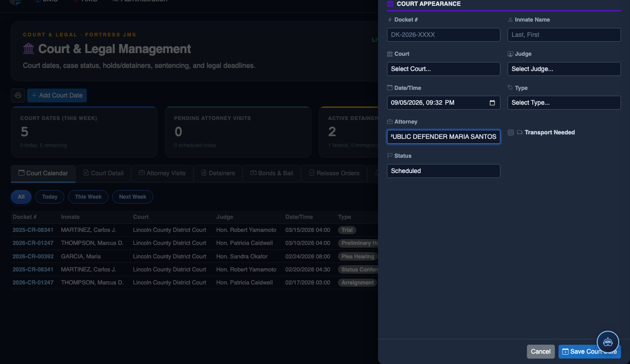This screenshot has height=364, width=630.
Task: Open the Attorney Visits tab
Action: [x=162, y=173]
